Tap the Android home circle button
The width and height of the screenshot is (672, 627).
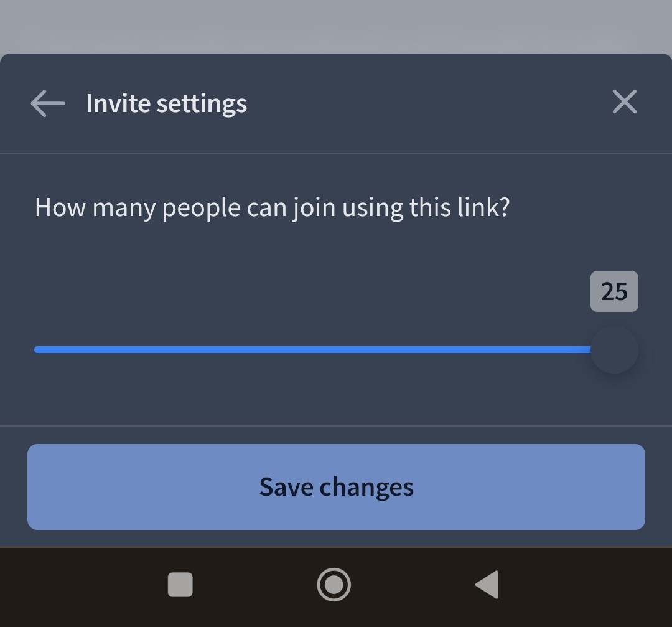[x=334, y=585]
